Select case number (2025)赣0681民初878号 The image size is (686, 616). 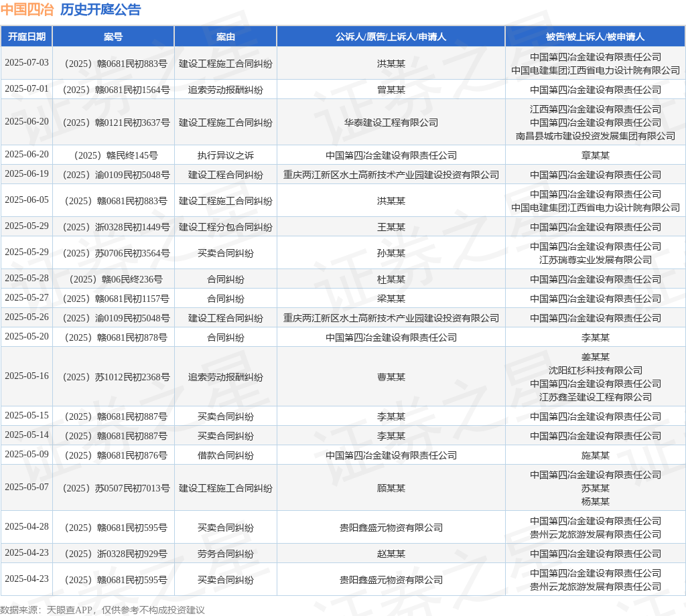pyautogui.click(x=116, y=337)
